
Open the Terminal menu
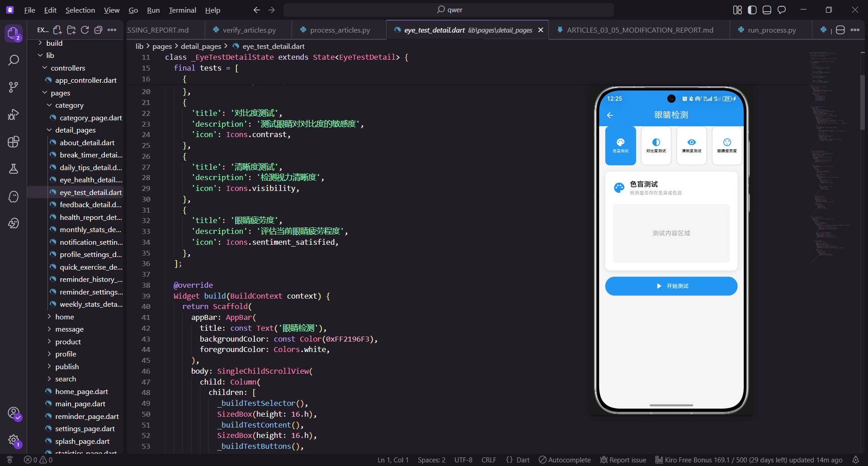point(182,10)
